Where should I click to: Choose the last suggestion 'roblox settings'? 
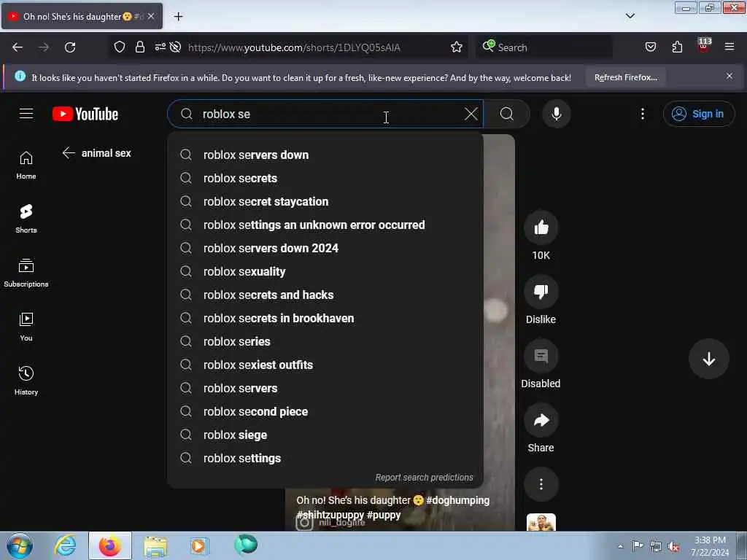tap(325, 458)
